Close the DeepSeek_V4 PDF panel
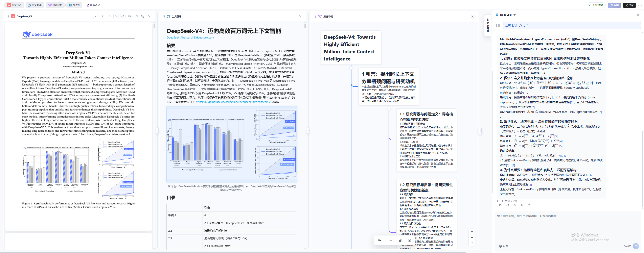644x253 pixels. [x=149, y=17]
